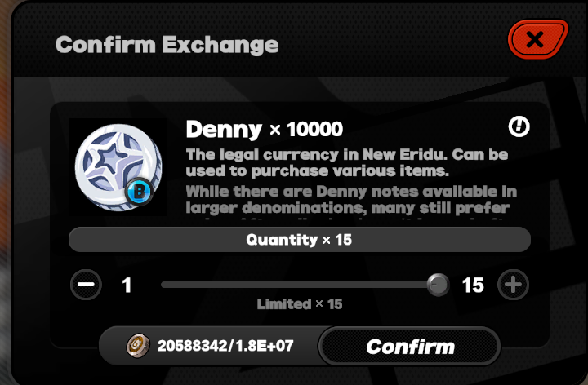The height and width of the screenshot is (385, 588).
Task: Click the Denny coin item icon
Action: (118, 167)
